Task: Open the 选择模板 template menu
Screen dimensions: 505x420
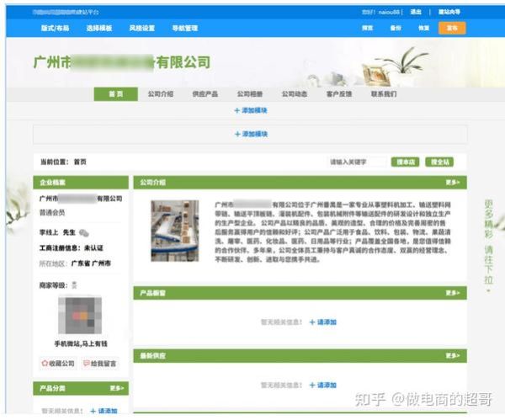Action: [99, 28]
